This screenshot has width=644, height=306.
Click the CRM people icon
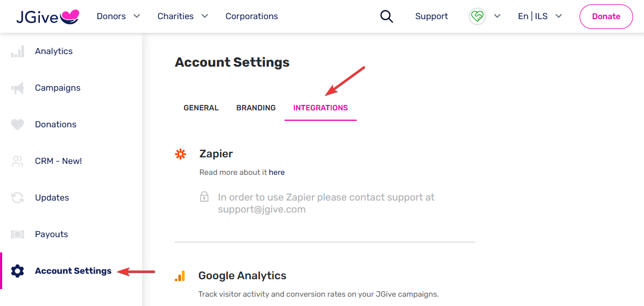point(17,161)
